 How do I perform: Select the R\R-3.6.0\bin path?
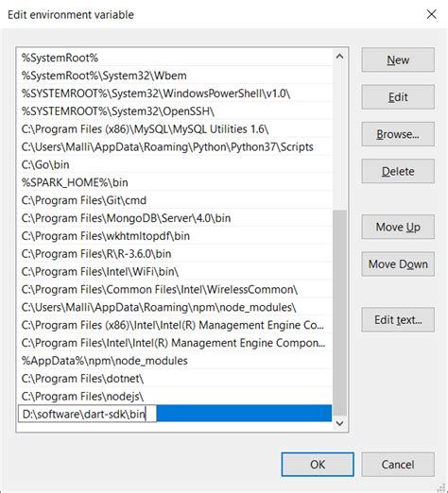tap(175, 254)
